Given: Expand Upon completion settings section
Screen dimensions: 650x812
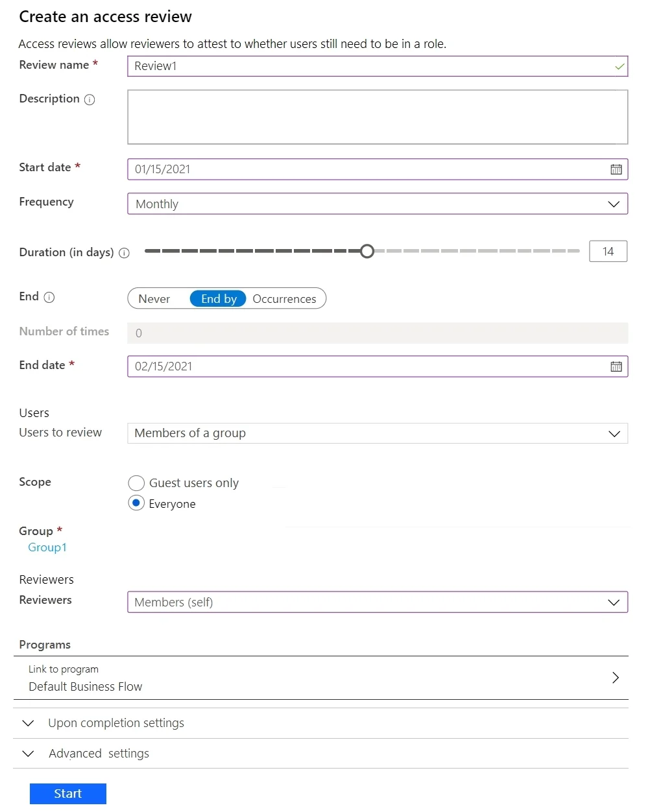Looking at the screenshot, I should coord(320,723).
